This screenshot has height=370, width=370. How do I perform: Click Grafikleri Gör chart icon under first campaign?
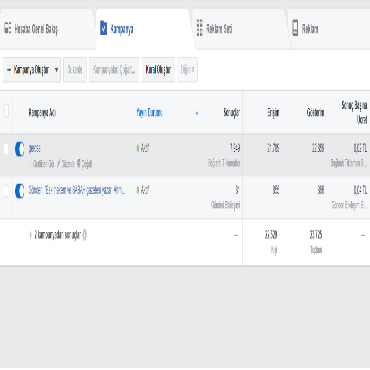(x=31, y=164)
